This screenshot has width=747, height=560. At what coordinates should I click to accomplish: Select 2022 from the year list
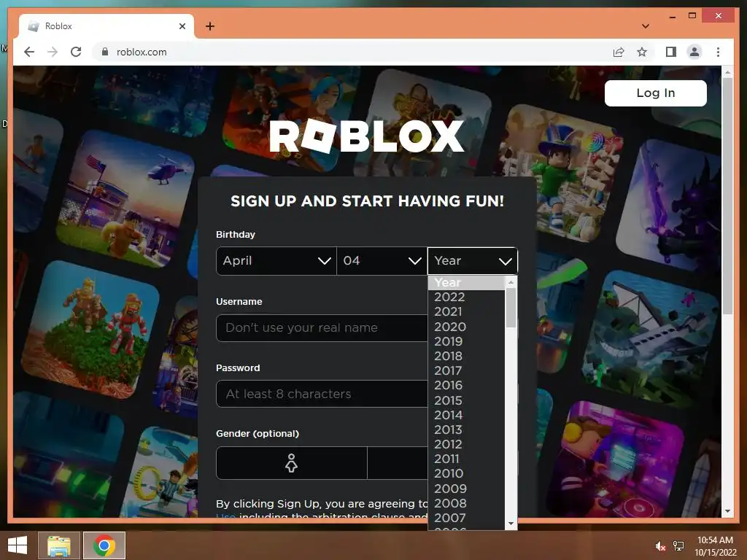[x=467, y=297]
